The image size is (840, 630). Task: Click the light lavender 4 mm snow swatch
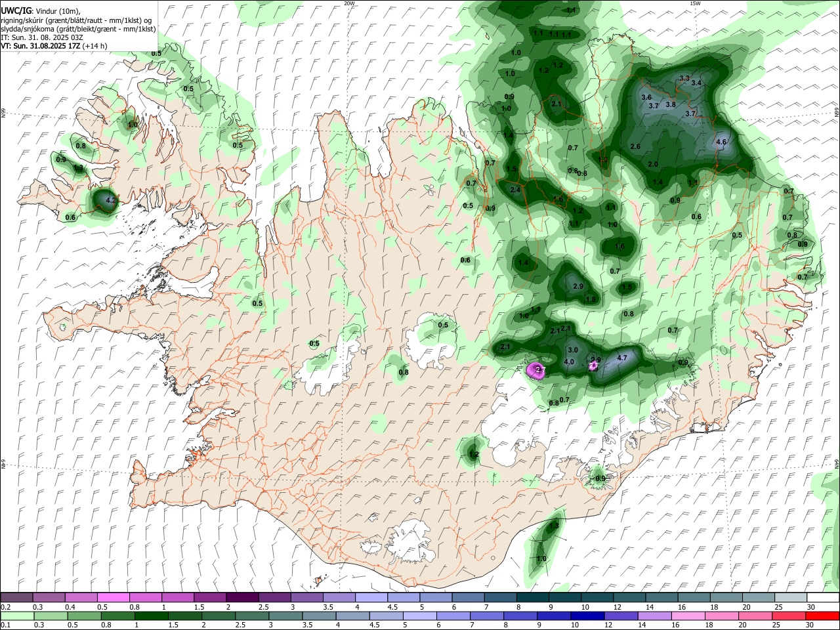coord(371,597)
